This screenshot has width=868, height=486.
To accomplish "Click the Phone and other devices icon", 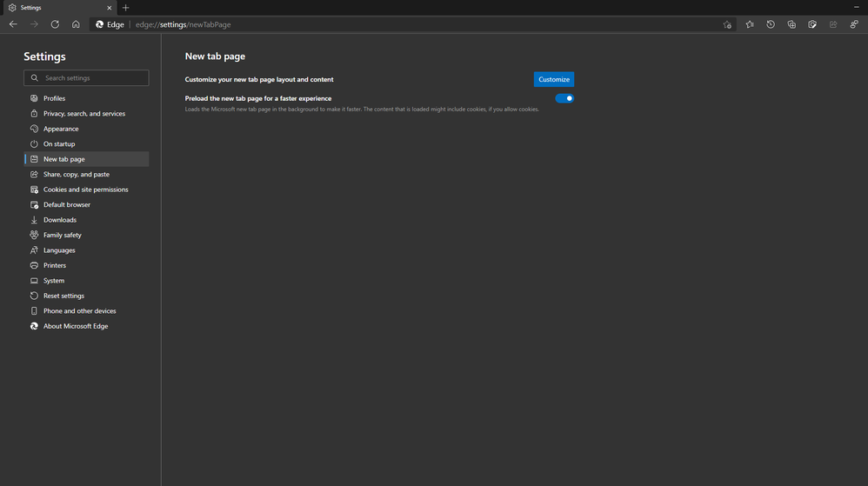I will [x=34, y=311].
